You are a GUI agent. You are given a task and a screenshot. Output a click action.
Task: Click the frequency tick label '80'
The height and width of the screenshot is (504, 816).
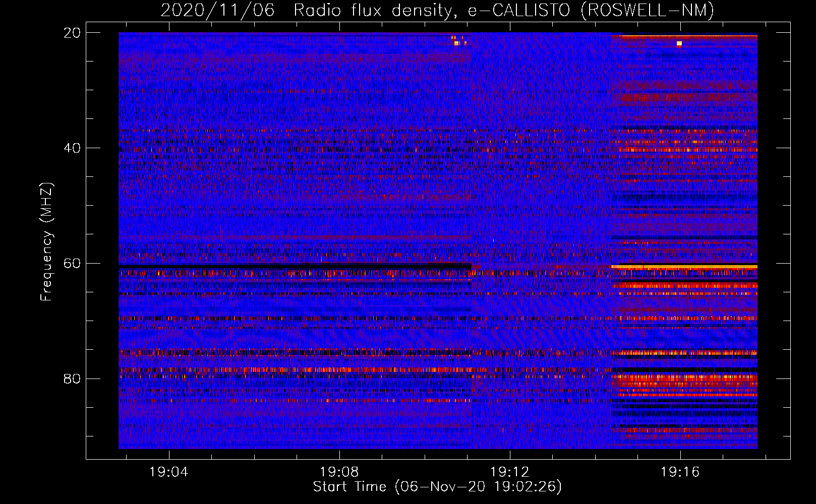click(72, 379)
